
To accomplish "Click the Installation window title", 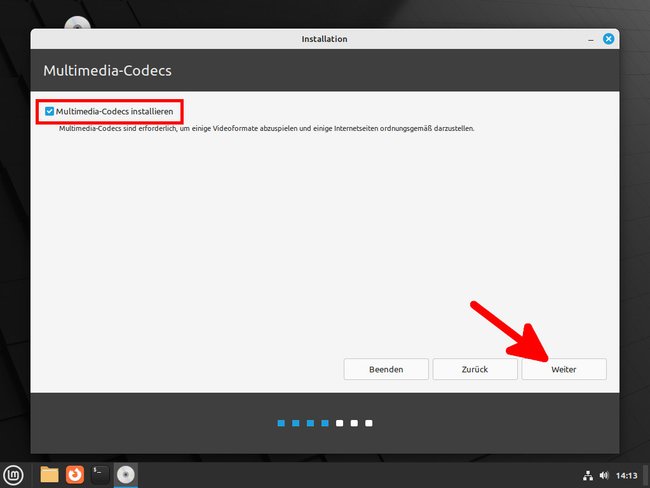I will coord(325,39).
